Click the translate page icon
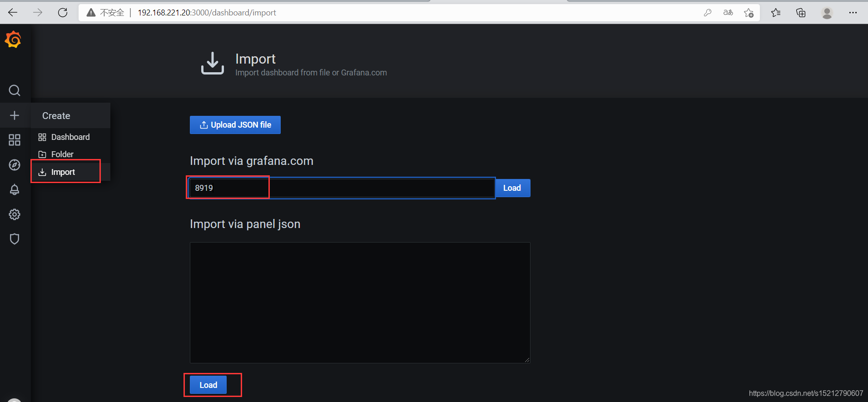868x402 pixels. pyautogui.click(x=728, y=13)
